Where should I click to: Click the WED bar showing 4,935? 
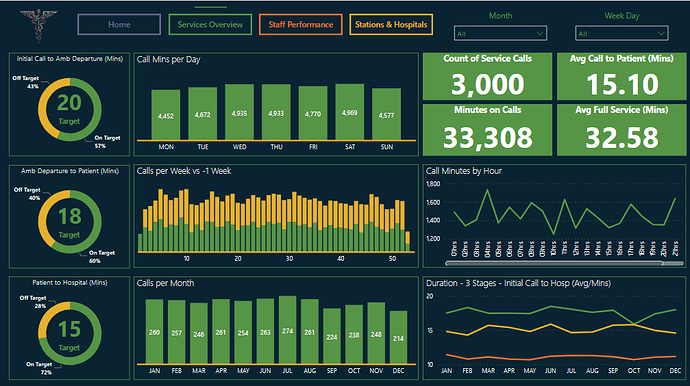click(239, 112)
